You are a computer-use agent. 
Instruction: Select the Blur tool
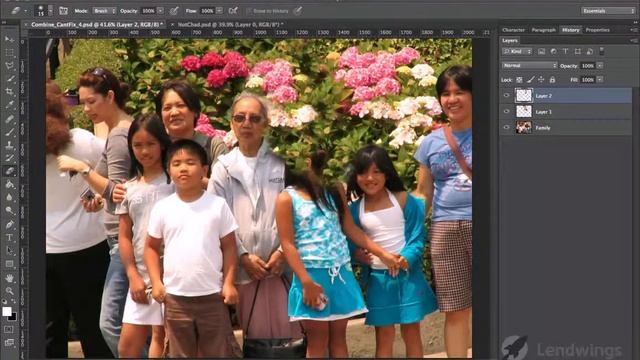click(x=9, y=197)
